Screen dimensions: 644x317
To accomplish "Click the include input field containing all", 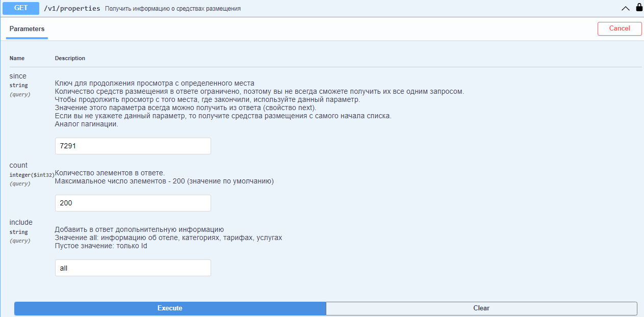I will [x=133, y=268].
